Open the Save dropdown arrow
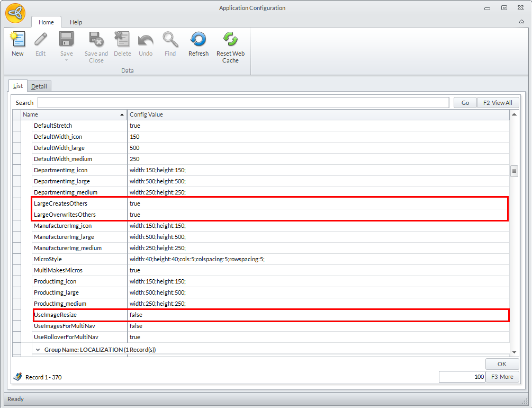This screenshot has width=532, height=408. point(67,60)
